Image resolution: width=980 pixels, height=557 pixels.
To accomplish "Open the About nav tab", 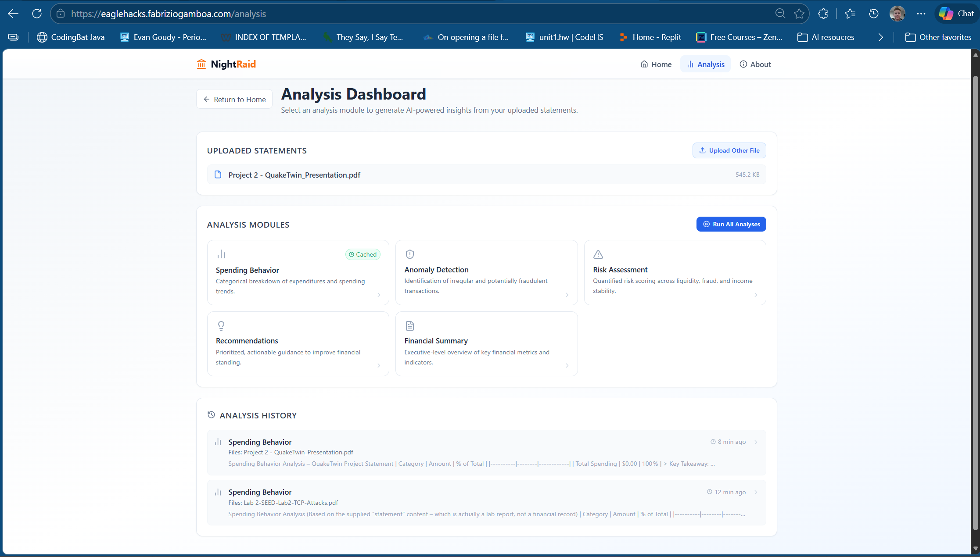I will 755,64.
